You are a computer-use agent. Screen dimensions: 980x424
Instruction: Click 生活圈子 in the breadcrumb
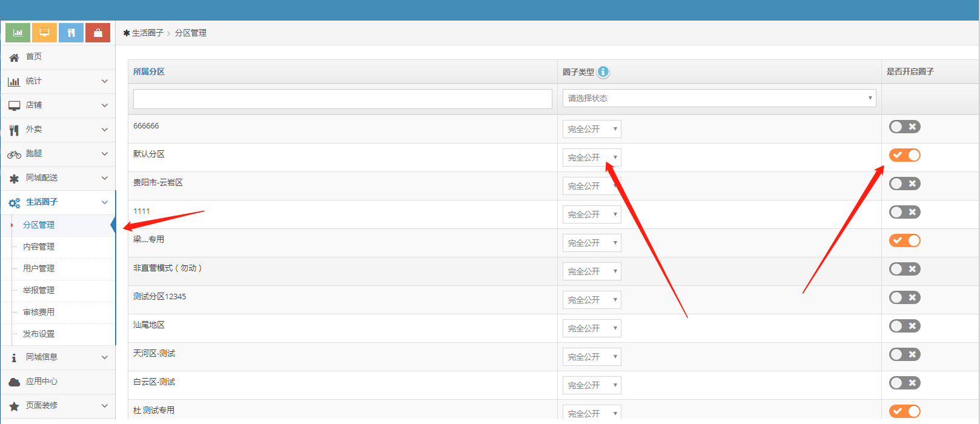[148, 33]
